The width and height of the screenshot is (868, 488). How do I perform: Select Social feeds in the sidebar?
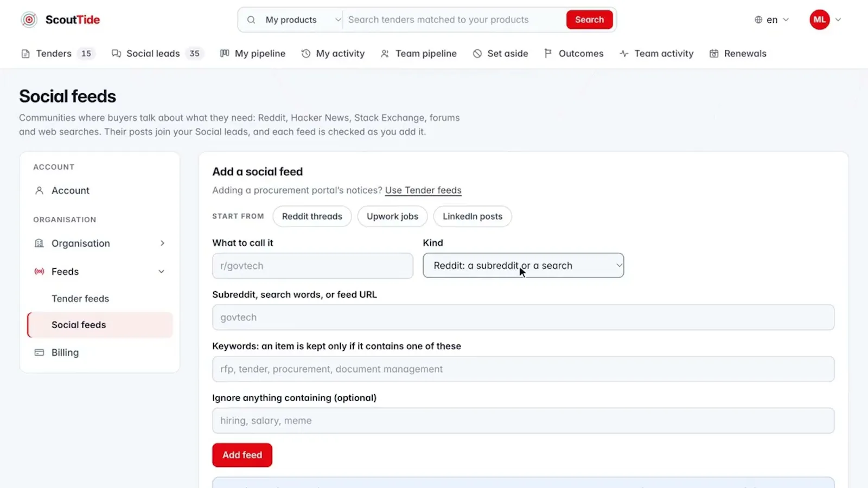pyautogui.click(x=100, y=325)
